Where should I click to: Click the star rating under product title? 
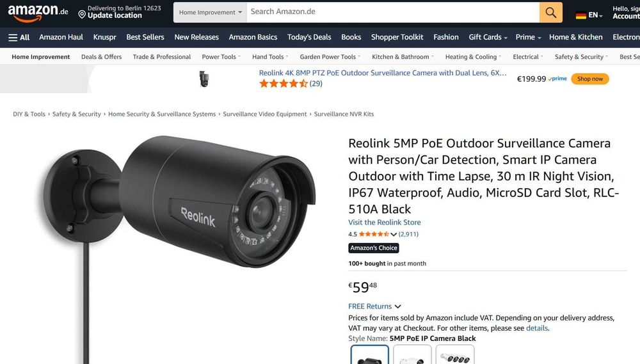coord(374,234)
